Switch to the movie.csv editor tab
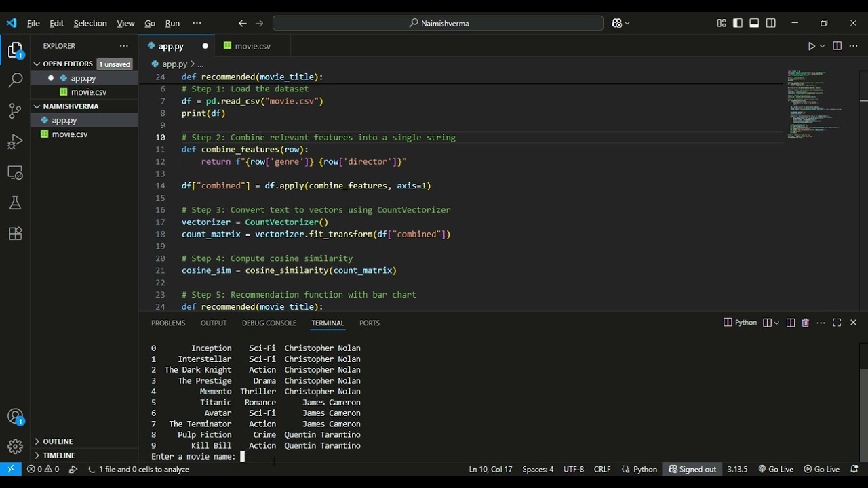 252,46
